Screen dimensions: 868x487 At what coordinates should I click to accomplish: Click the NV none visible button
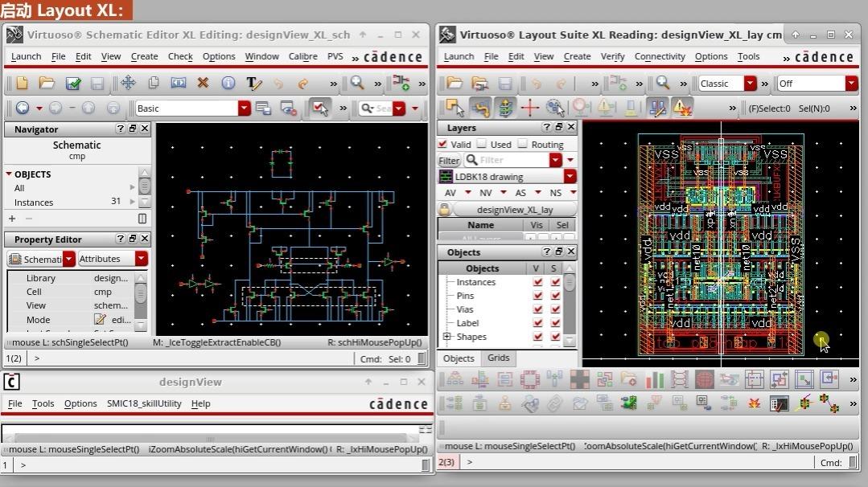click(x=485, y=192)
